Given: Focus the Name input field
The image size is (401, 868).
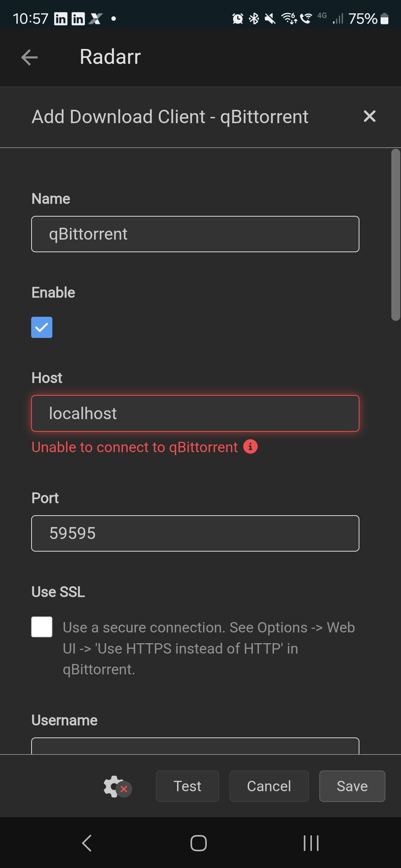Looking at the screenshot, I should coord(195,234).
